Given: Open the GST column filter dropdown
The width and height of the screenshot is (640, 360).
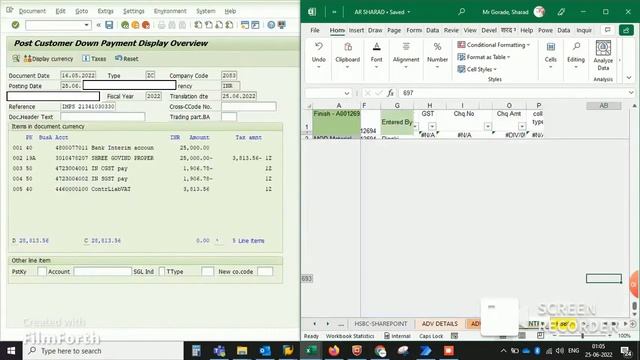Looking at the screenshot, I should 432,127.
